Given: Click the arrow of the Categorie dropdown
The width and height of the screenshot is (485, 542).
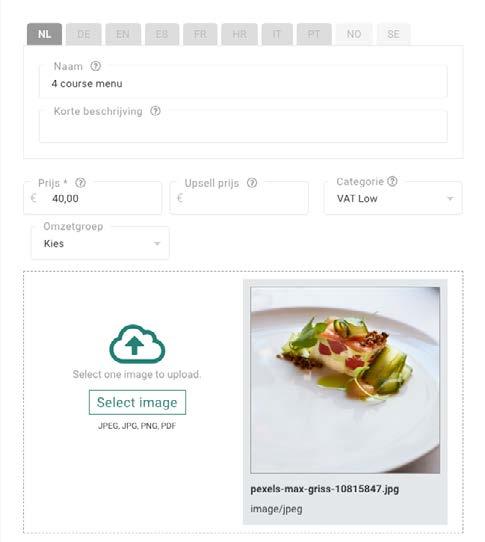Looking at the screenshot, I should point(450,198).
